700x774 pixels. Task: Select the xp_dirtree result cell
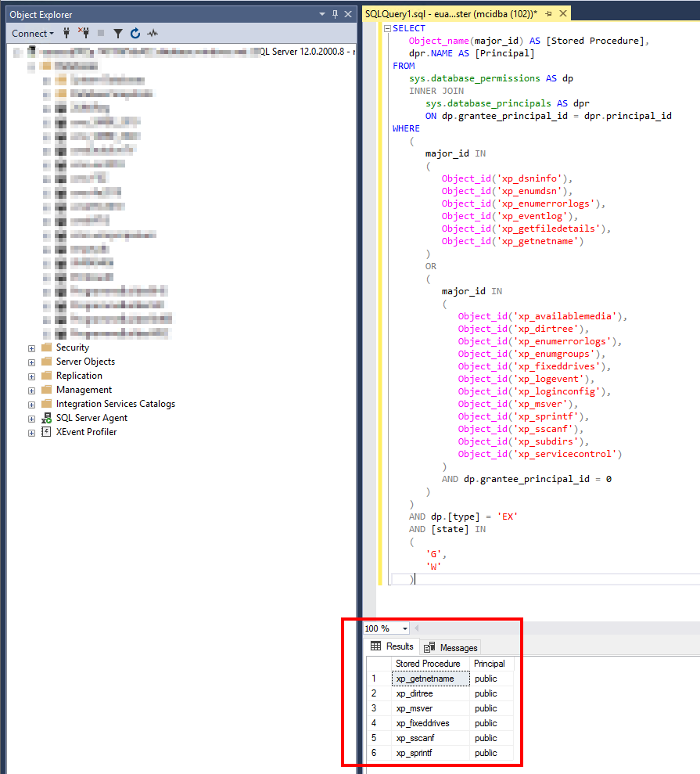tap(431, 693)
